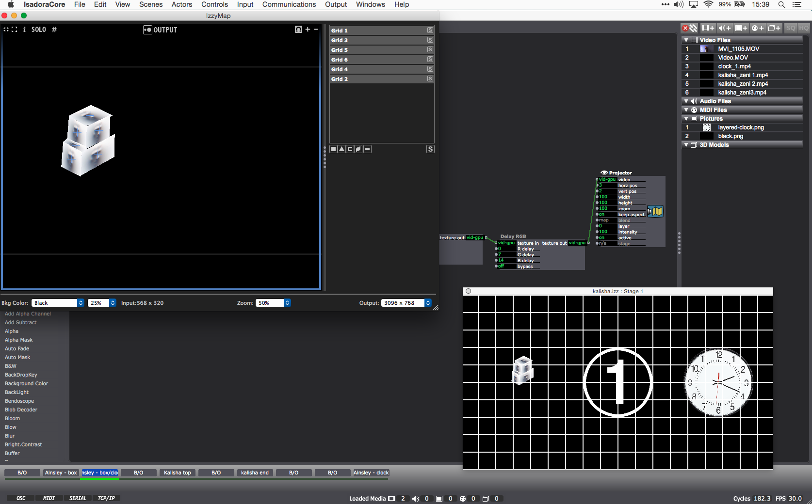Select the 'Kalisha top' scene
812x504 pixels.
tap(177, 472)
